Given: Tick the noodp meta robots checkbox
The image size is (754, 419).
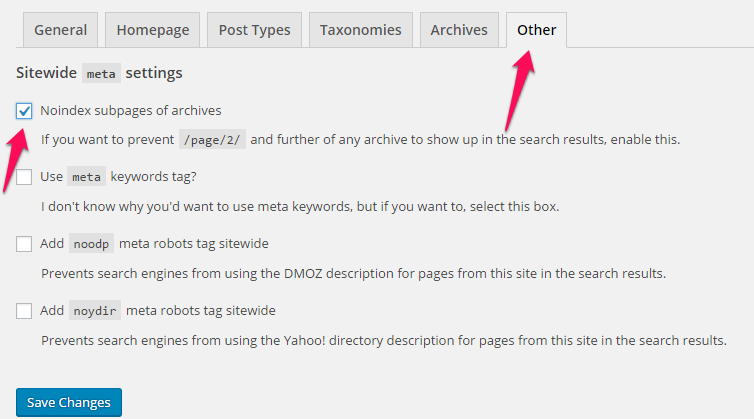Looking at the screenshot, I should click(x=24, y=244).
